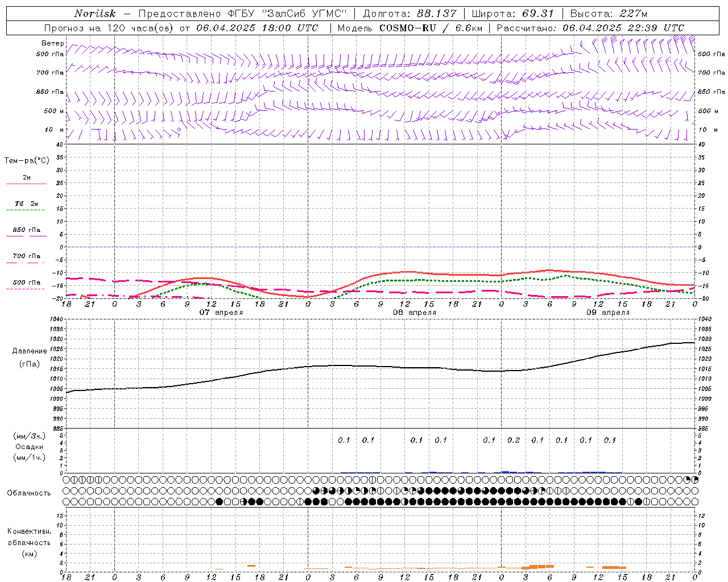The width and height of the screenshot is (728, 582).
Task: Click the 'Долгота: 88.137' longitude value
Action: [409, 14]
